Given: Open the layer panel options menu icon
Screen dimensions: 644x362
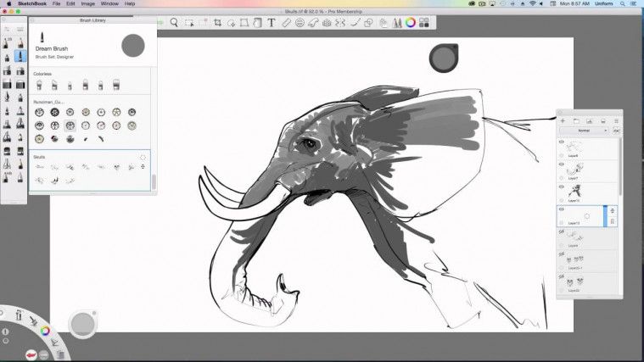Looking at the screenshot, I should tap(616, 121).
